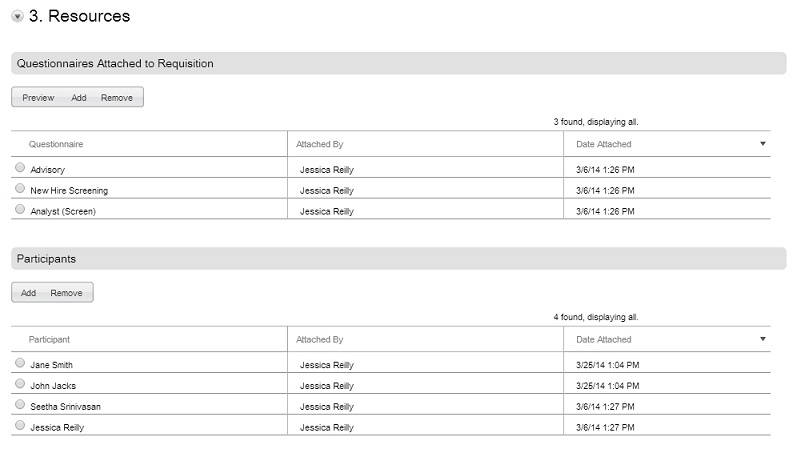Click Attached By header in participants table
The image size is (793, 453).
320,339
